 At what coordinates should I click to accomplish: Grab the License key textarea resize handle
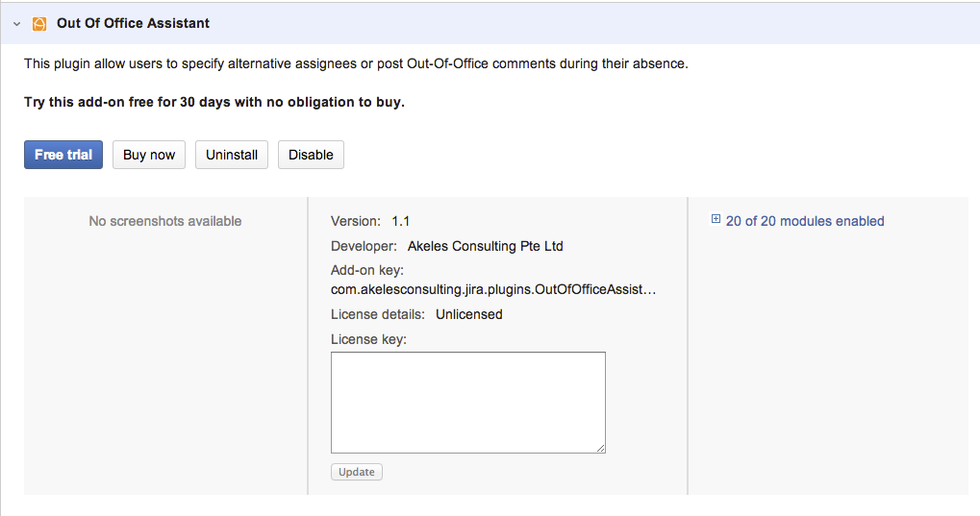coord(601,448)
